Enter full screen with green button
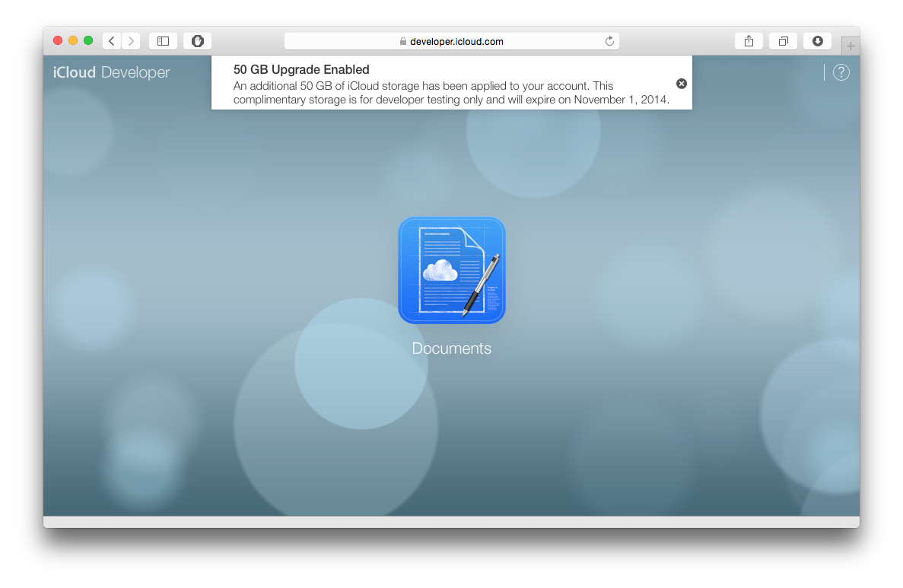The height and width of the screenshot is (588, 903). (88, 40)
